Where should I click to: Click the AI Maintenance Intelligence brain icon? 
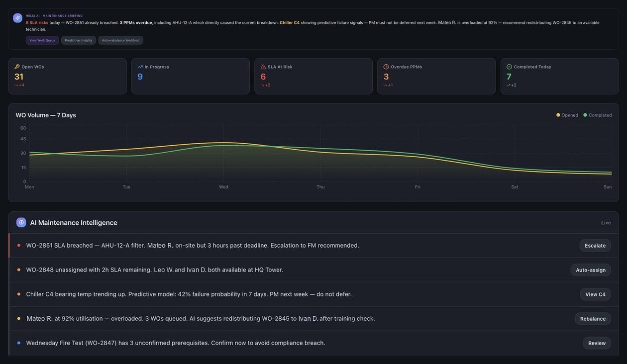click(21, 222)
